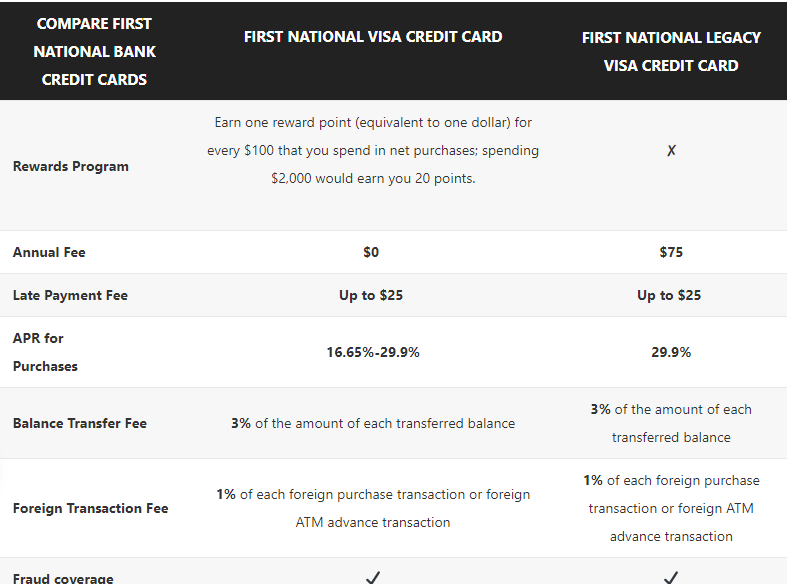Select Up to $25 under Visa Credit Card
790x584 pixels.
pos(371,295)
